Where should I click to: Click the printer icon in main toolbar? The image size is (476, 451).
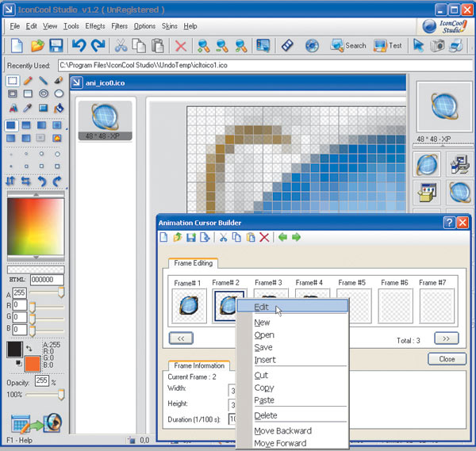[456, 46]
